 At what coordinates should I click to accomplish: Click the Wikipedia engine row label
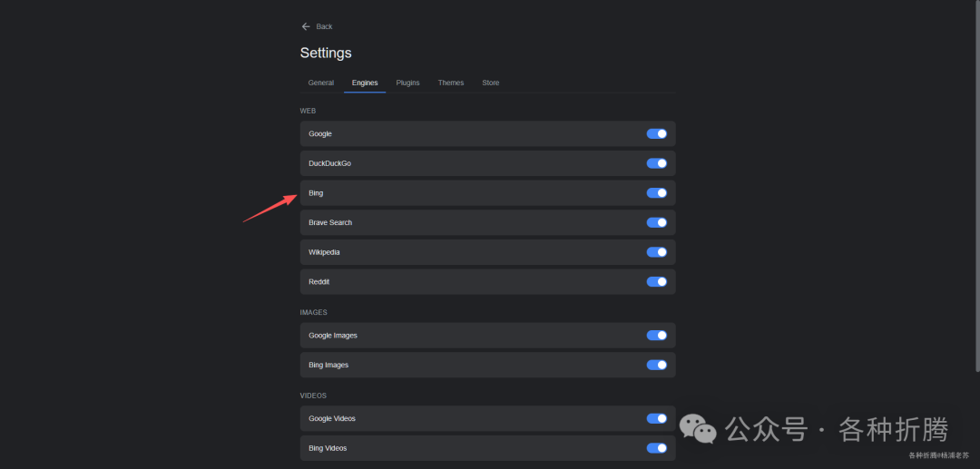click(324, 252)
